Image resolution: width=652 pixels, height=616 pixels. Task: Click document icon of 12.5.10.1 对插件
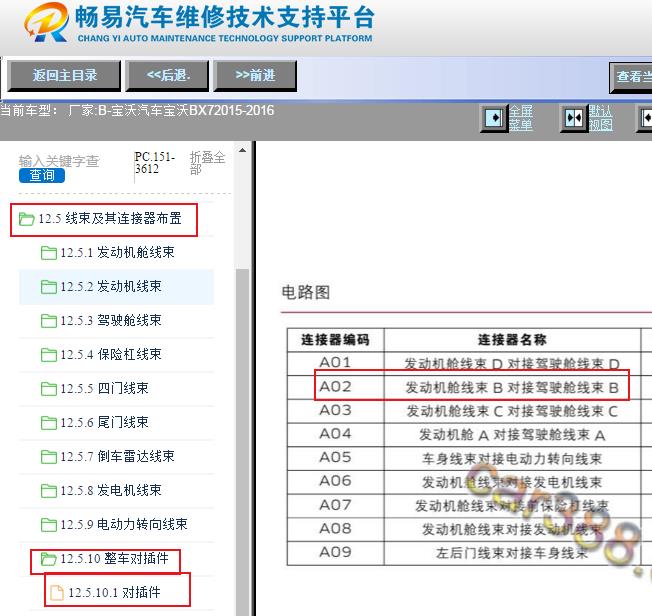point(57,593)
